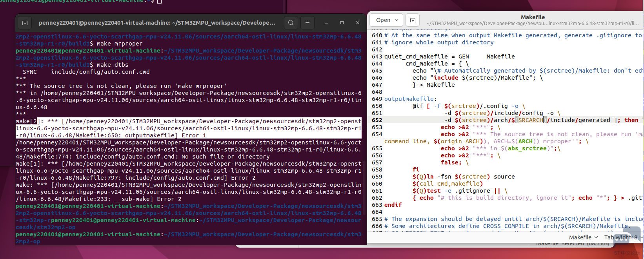Click the 'make dtbs' command in terminal
Viewport: 644px width, 259px height.
click(x=112, y=65)
